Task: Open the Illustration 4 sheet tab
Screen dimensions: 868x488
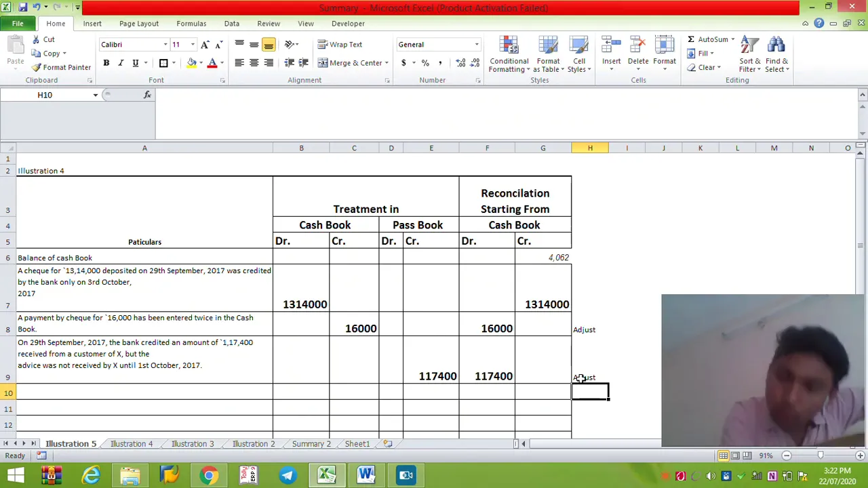Action: tap(132, 444)
